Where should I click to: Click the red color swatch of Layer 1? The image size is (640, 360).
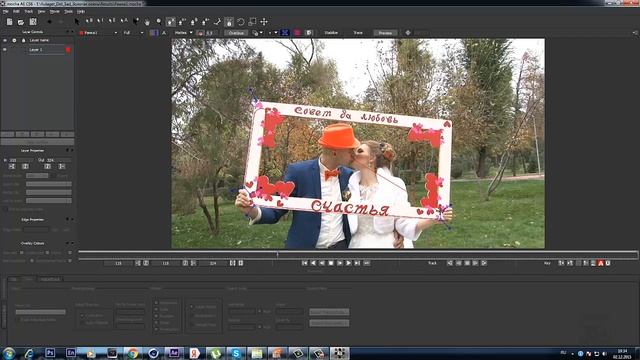pos(68,50)
